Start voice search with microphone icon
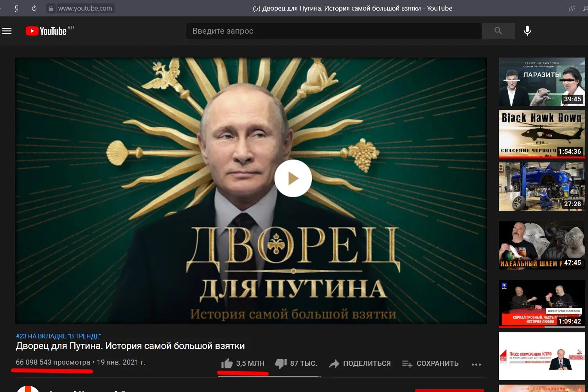 [527, 31]
